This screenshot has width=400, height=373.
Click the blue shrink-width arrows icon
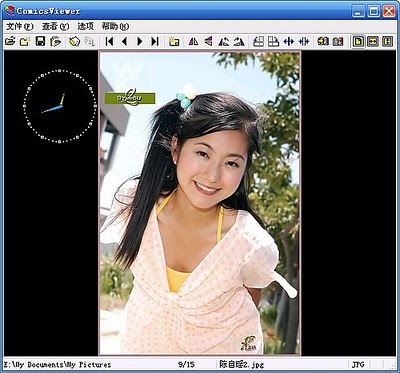click(304, 42)
